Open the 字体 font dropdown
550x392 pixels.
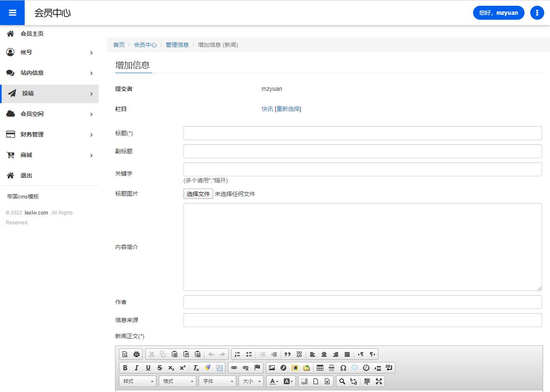217,381
